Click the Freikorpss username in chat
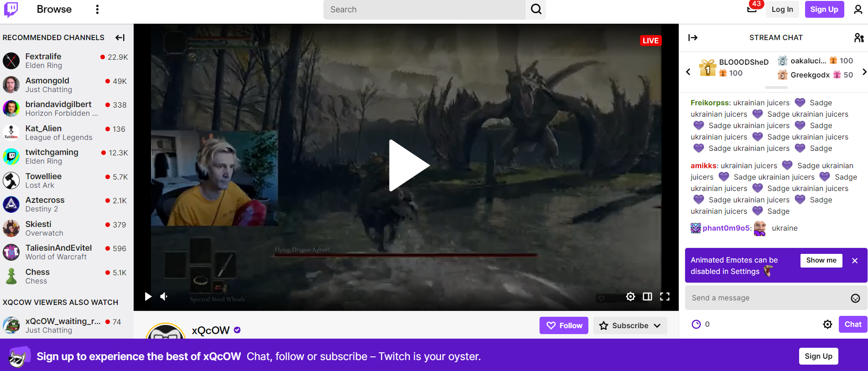Viewport: 868px width, 371px height. (710, 103)
